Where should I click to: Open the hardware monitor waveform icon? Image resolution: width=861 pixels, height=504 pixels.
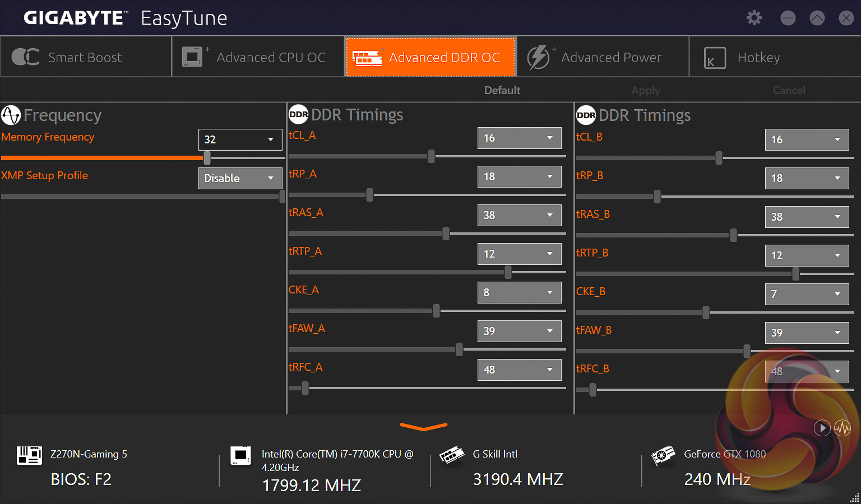tap(843, 428)
